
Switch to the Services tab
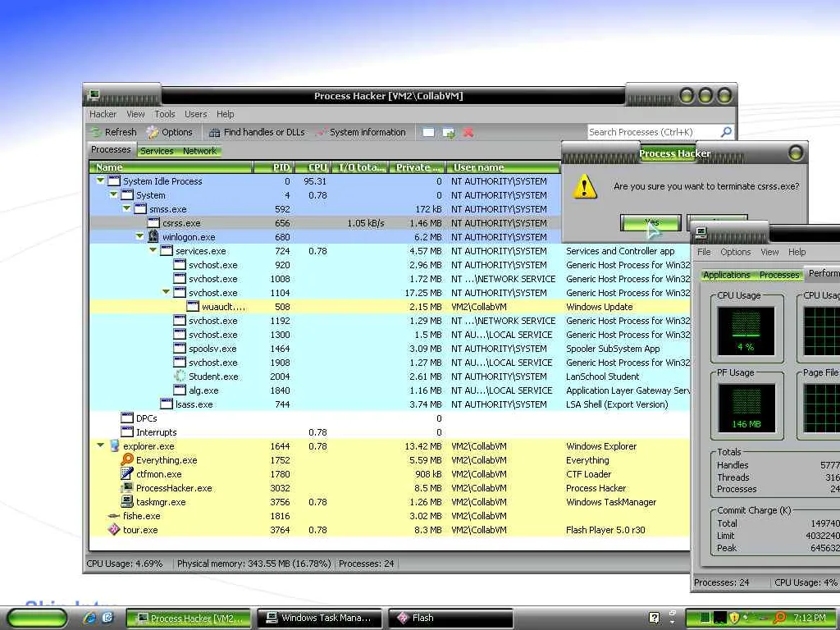point(157,151)
